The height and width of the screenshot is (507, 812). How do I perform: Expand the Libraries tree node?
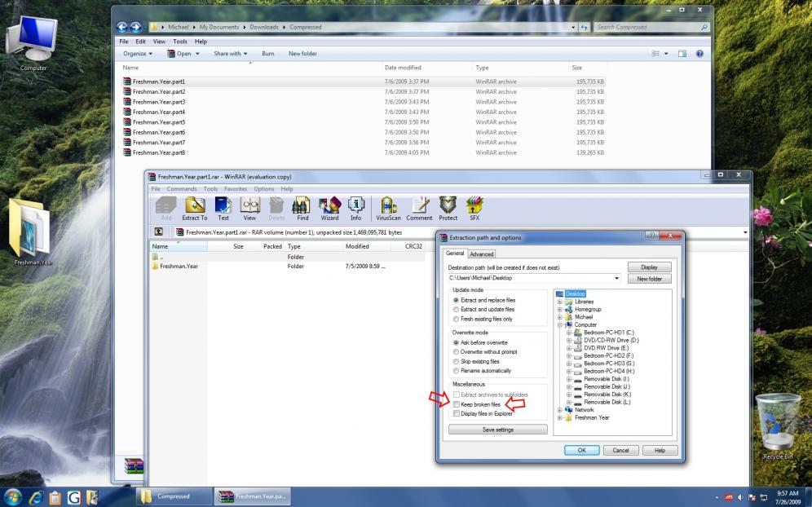pyautogui.click(x=560, y=302)
